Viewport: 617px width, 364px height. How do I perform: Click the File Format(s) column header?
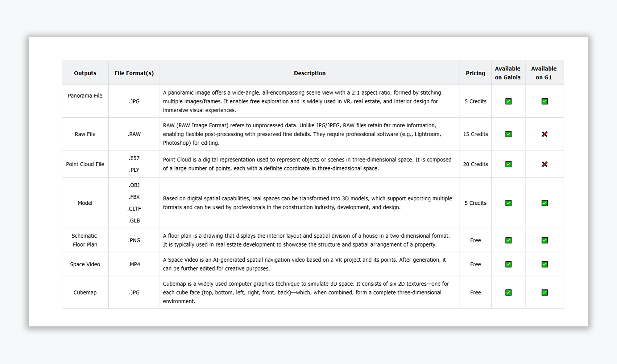[134, 73]
